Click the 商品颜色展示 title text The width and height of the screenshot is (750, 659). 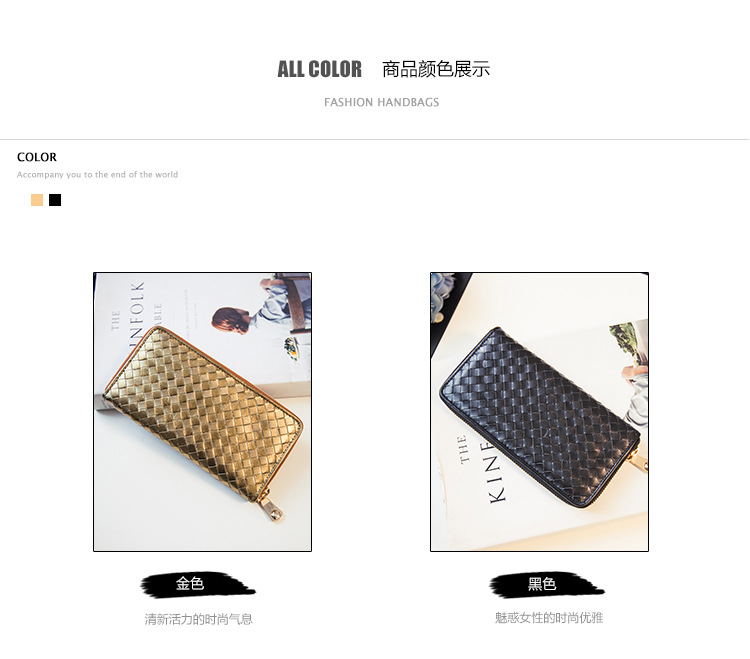(436, 69)
